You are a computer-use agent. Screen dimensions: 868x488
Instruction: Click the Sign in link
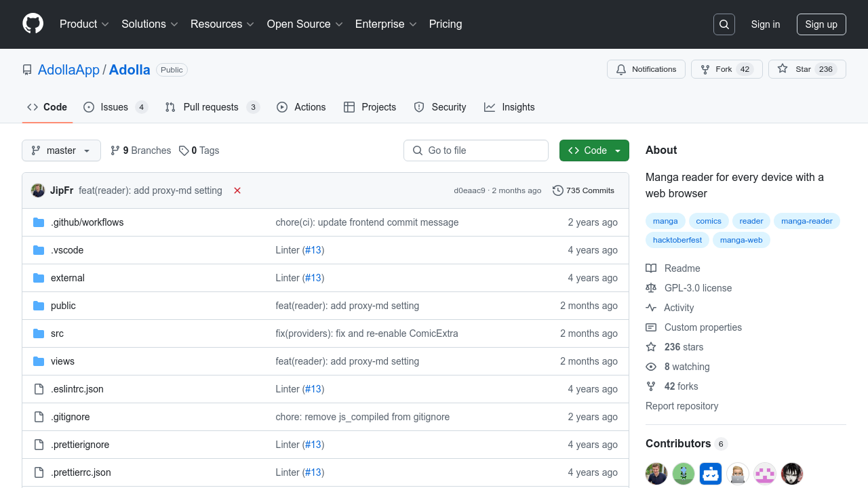tap(766, 24)
